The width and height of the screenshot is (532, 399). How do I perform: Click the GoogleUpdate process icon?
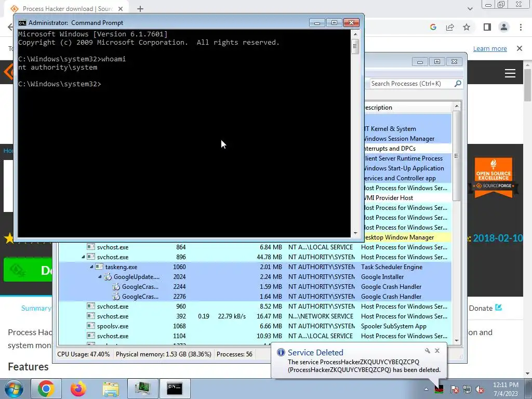click(108, 277)
